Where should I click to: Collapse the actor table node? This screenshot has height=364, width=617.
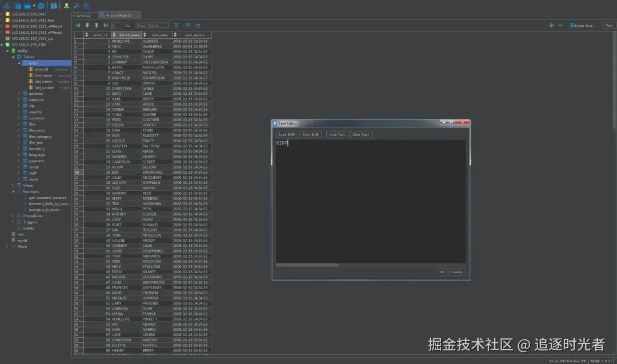[x=19, y=63]
